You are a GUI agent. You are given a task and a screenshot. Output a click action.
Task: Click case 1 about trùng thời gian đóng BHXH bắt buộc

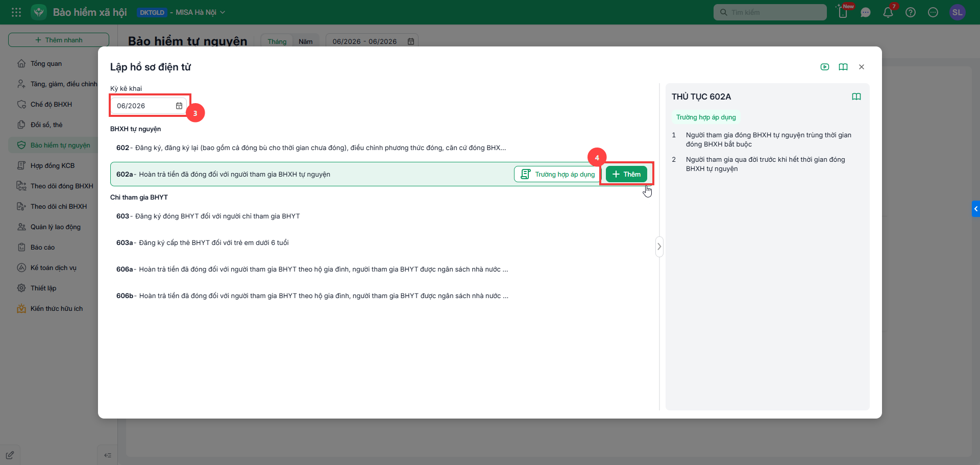[768, 139]
